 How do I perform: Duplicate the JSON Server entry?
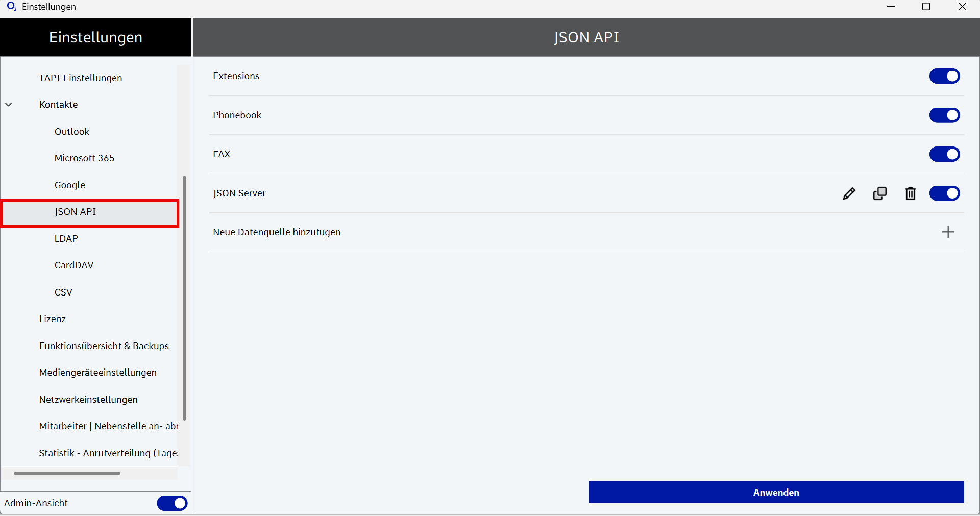click(x=879, y=193)
